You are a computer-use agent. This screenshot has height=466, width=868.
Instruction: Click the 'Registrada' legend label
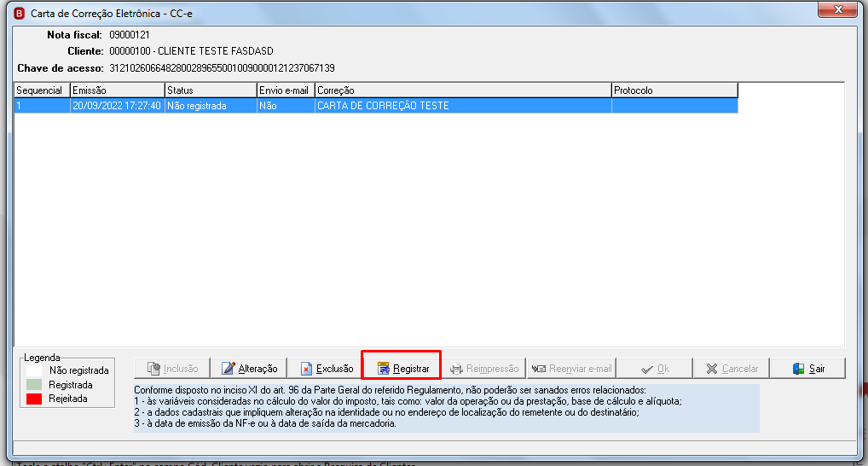[x=70, y=385]
